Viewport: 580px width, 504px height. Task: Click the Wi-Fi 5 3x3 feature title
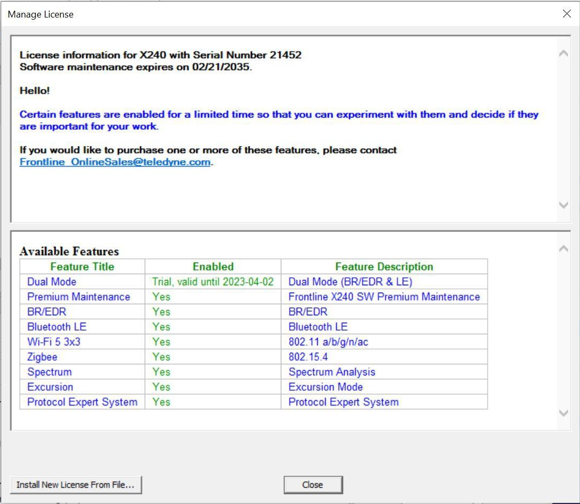click(82, 342)
